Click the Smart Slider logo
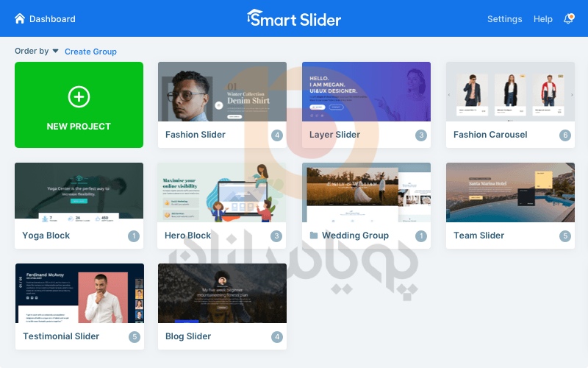 [294, 18]
